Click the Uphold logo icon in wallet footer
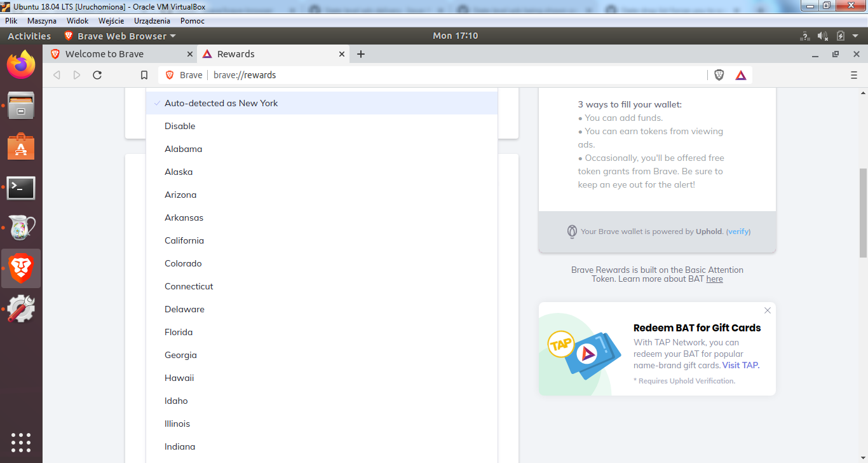This screenshot has width=868, height=463. coord(572,231)
